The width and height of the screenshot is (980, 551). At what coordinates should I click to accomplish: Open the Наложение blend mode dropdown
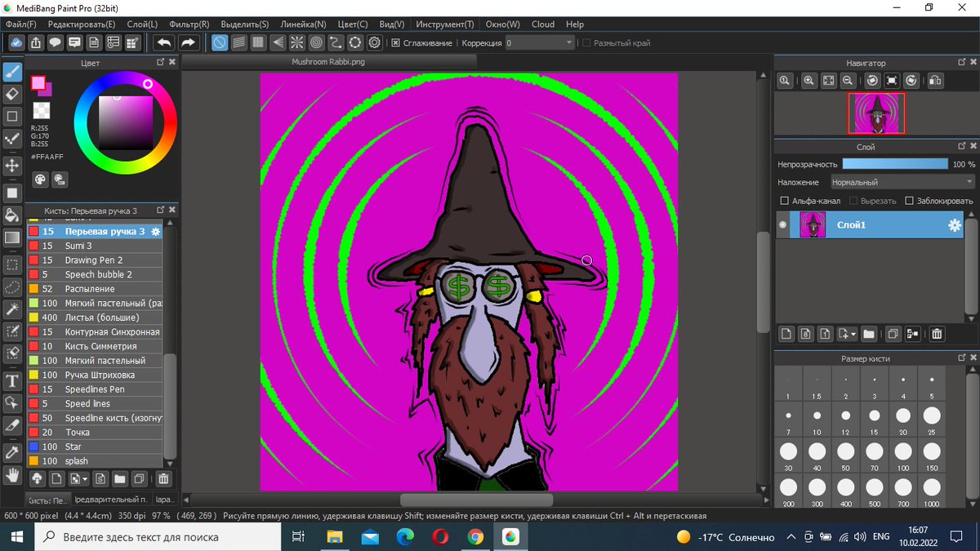[902, 182]
